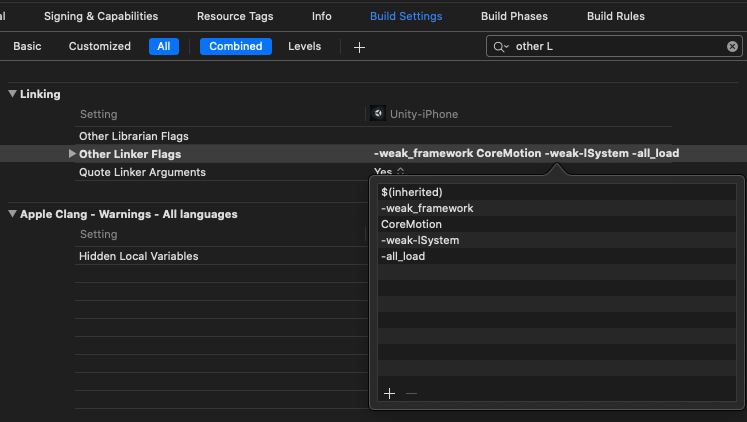The image size is (747, 422).
Task: Remove selected linker flag with minus button
Action: coord(411,393)
